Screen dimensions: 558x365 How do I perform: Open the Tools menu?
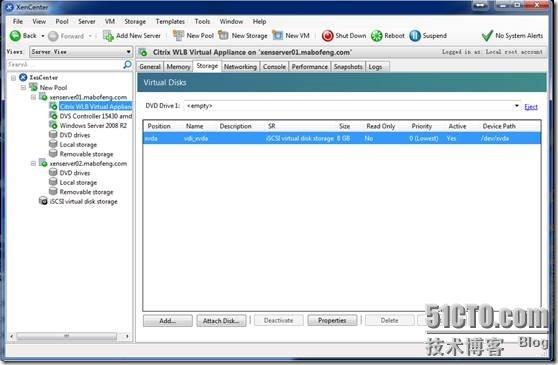[x=202, y=21]
